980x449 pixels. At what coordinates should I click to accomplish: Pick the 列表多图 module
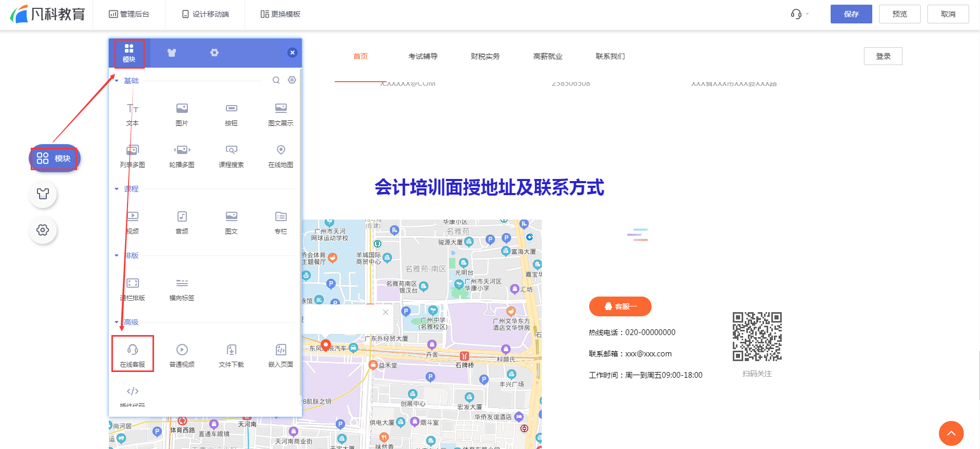132,156
